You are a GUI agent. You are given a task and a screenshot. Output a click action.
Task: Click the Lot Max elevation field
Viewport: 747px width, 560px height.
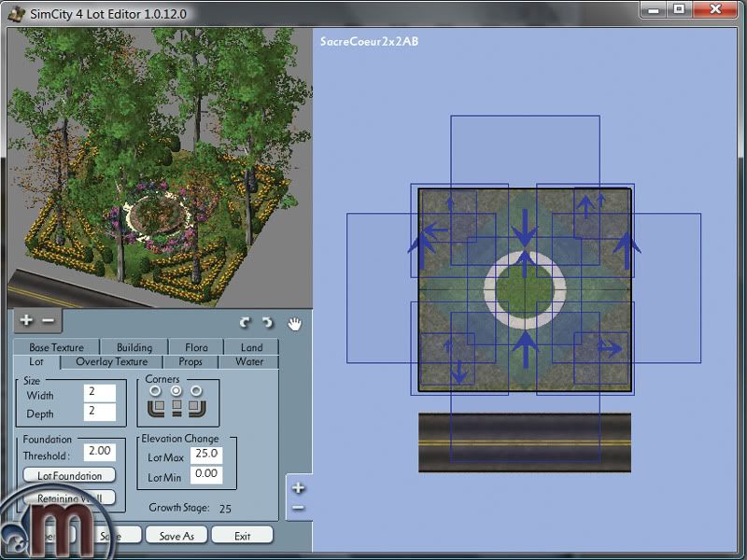(x=206, y=455)
